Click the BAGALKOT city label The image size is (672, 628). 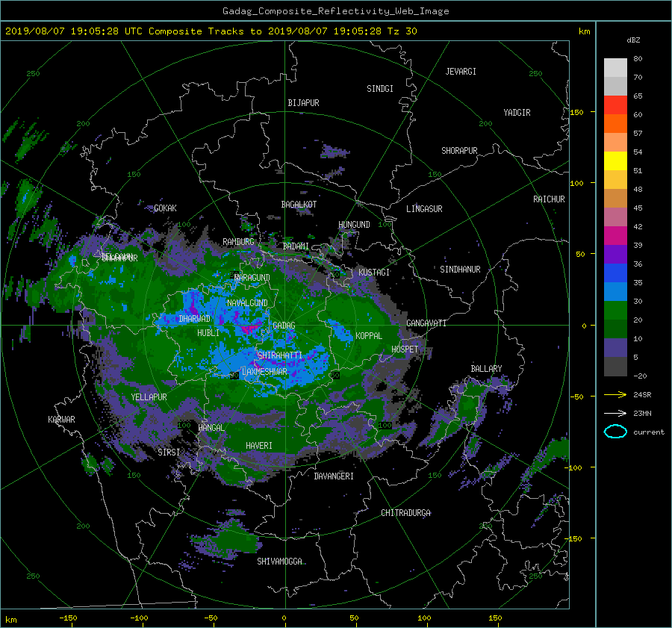(299, 205)
